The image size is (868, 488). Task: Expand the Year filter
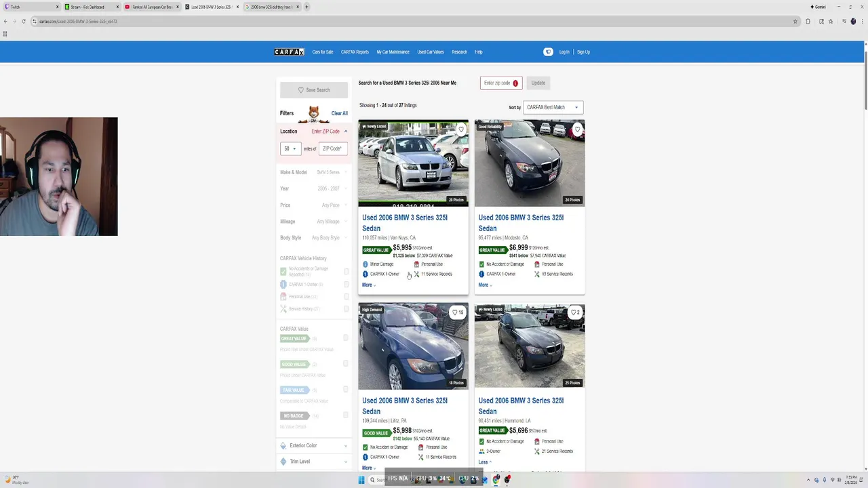pos(313,188)
